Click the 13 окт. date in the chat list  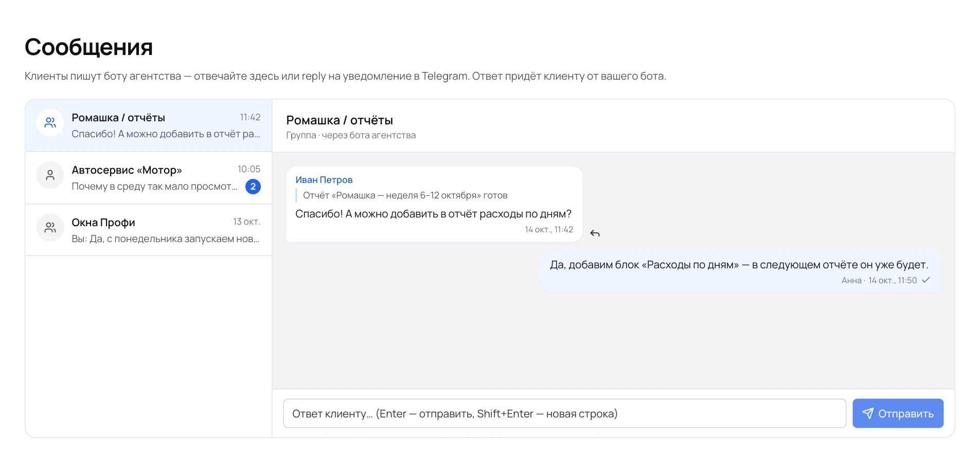tap(246, 222)
